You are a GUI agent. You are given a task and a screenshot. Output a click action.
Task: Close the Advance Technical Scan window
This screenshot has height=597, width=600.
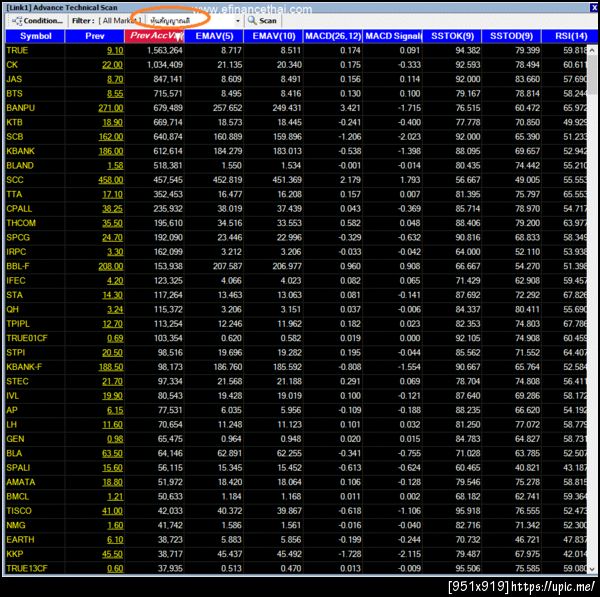594,7
